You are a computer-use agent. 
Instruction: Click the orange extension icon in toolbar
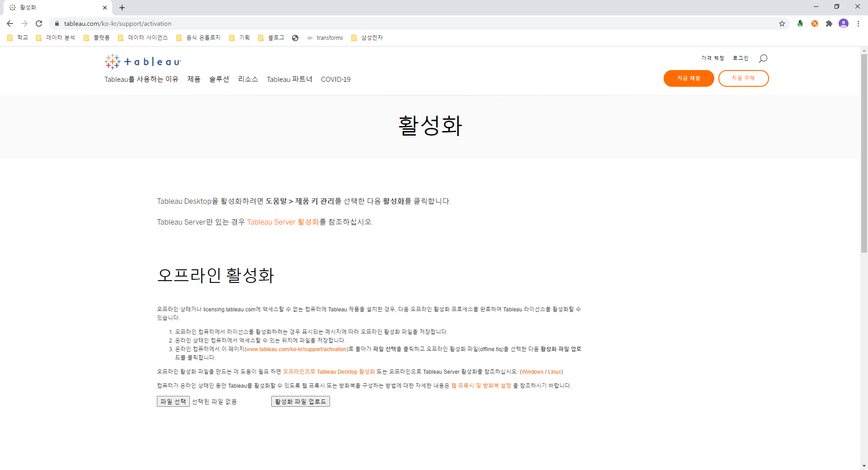click(815, 23)
